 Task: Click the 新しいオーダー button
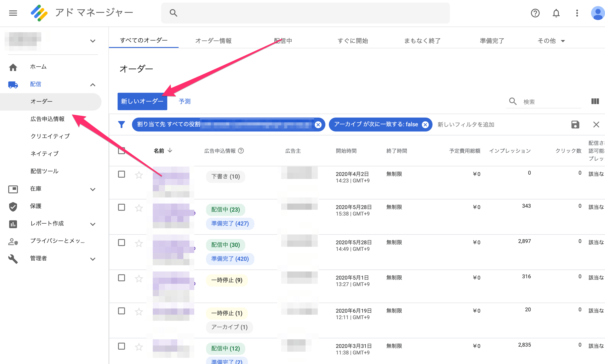point(142,101)
